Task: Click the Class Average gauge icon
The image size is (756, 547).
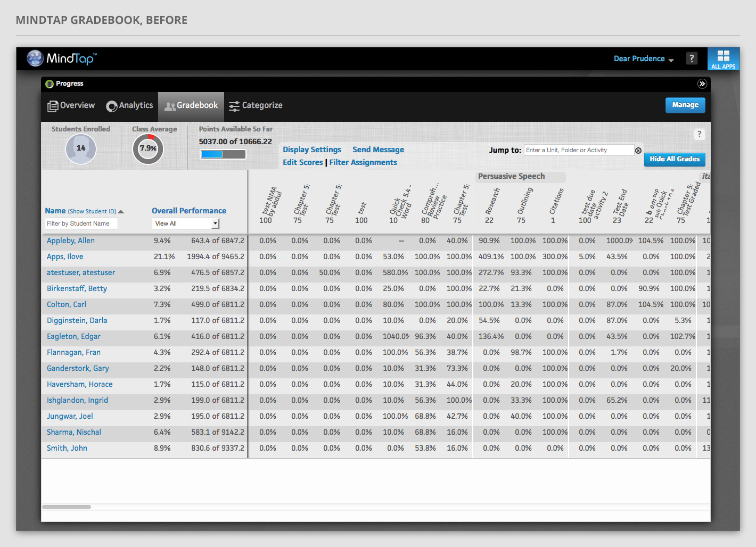Action: point(148,148)
